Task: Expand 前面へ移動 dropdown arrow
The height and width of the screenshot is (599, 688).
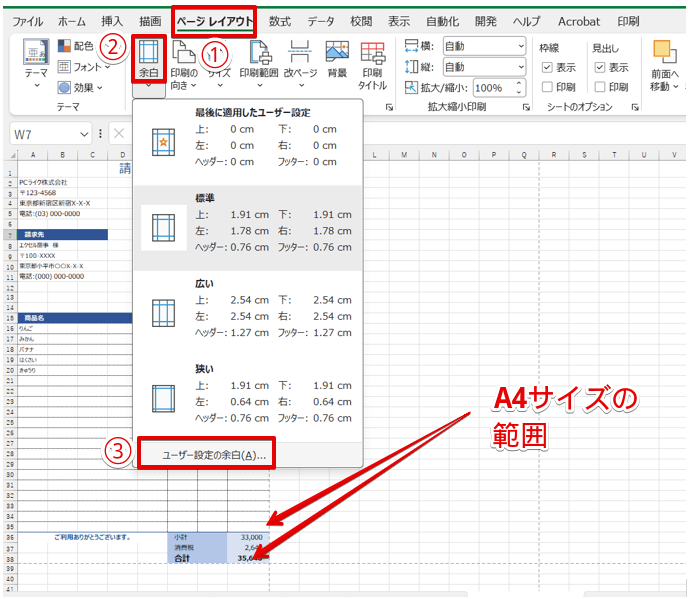Action: pyautogui.click(x=676, y=86)
